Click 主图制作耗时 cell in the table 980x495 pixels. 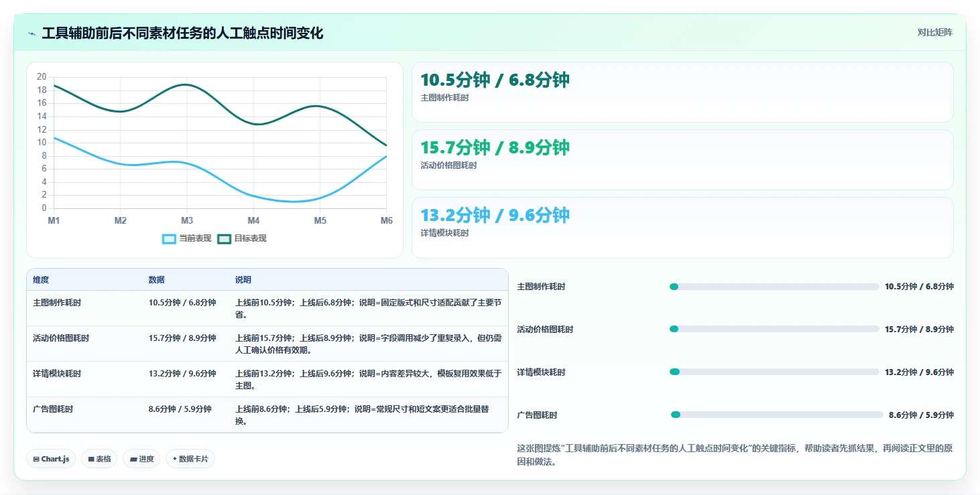[x=57, y=303]
